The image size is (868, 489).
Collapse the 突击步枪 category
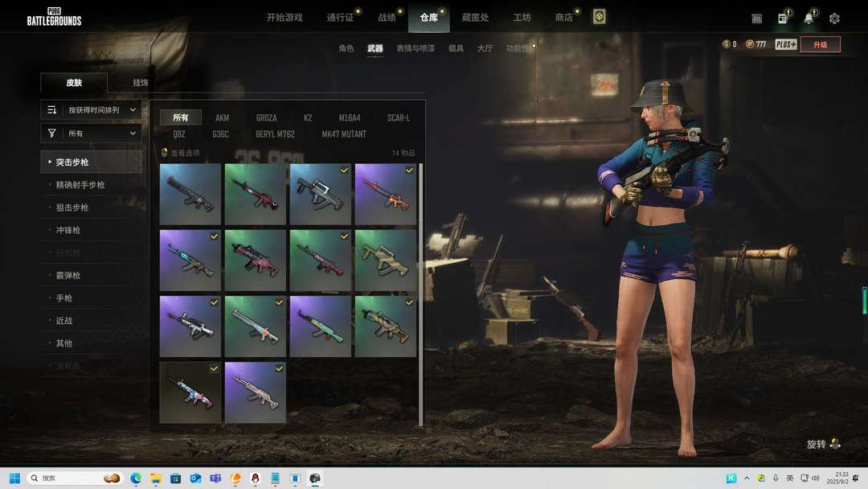(x=92, y=162)
